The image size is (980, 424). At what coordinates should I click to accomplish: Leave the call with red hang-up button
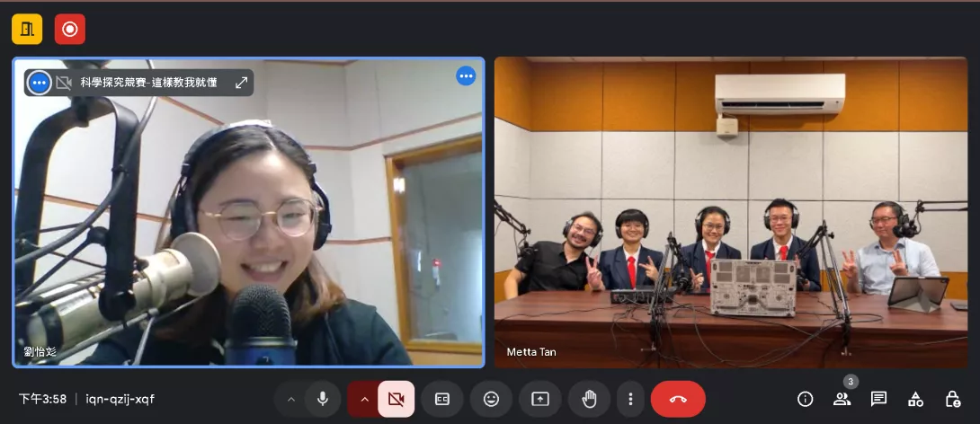[678, 399]
